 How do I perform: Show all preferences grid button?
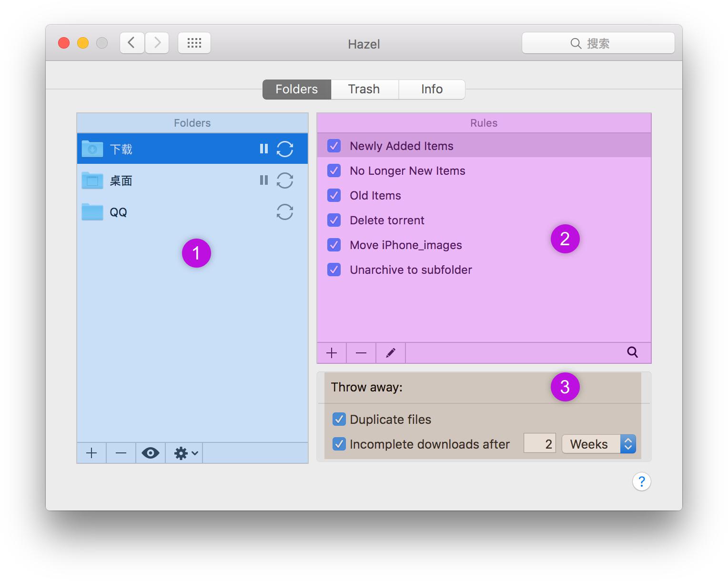tap(194, 43)
